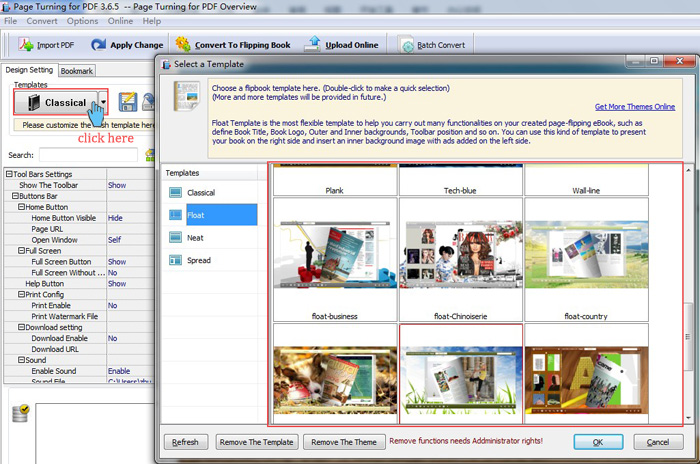Screen dimensions: 700x464
Task: Click the save template disk icon
Action: pyautogui.click(x=128, y=101)
